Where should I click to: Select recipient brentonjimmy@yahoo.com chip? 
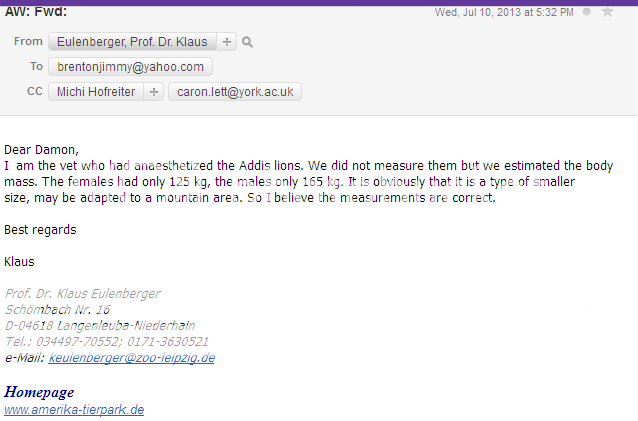[x=130, y=67]
